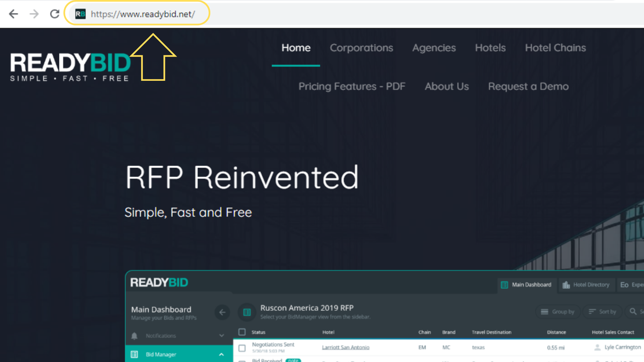
Task: Click the Notifications bell icon
Action: pos(135,336)
